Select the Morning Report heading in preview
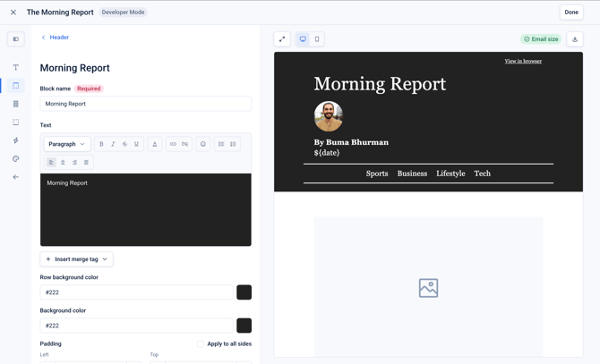This screenshot has height=364, width=600. [x=380, y=84]
